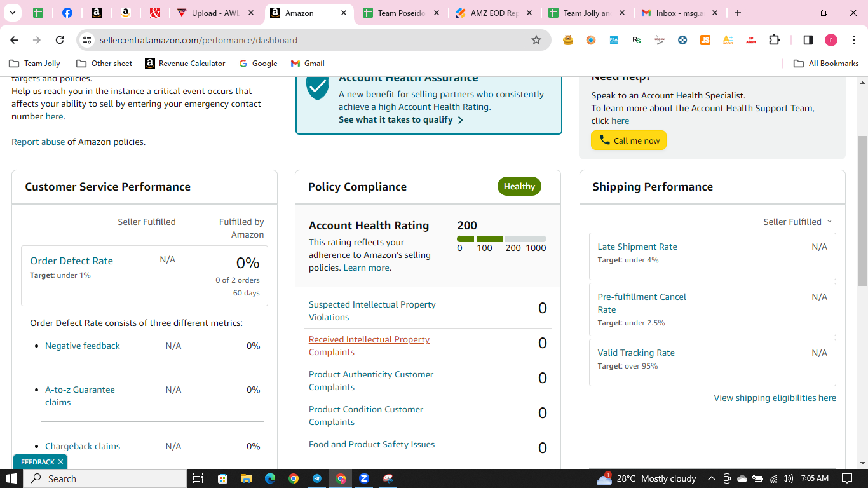868x488 pixels.
Task: Expand the Seller Fulfilled shipping dropdown
Action: (x=797, y=222)
